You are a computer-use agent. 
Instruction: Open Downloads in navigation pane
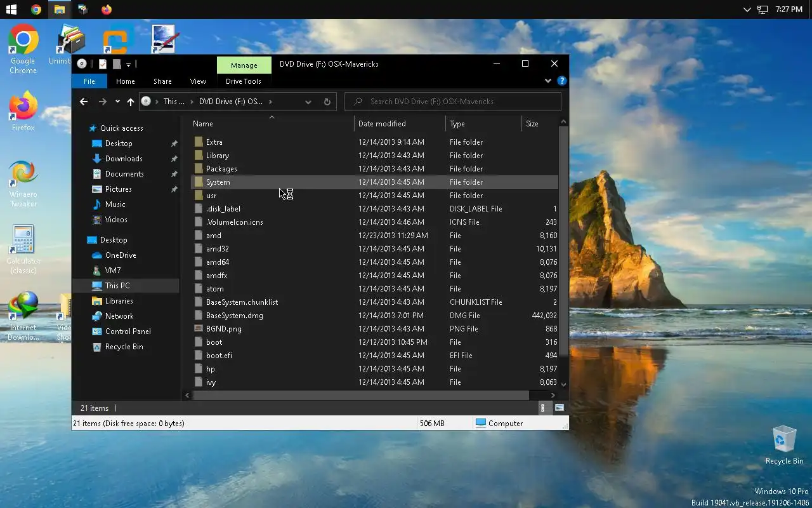click(x=124, y=159)
